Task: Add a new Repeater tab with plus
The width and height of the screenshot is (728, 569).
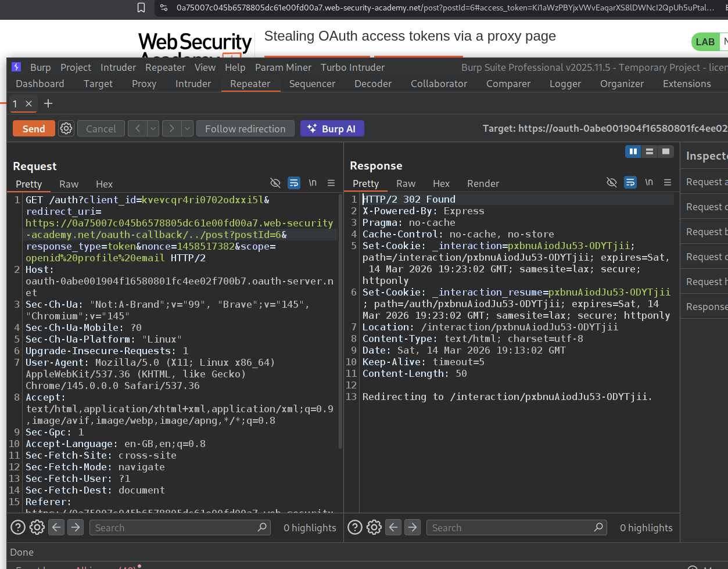Action: click(48, 103)
